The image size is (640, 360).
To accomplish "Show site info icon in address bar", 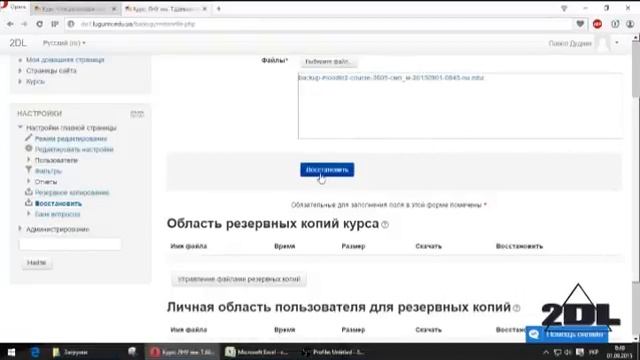I will coord(71,24).
